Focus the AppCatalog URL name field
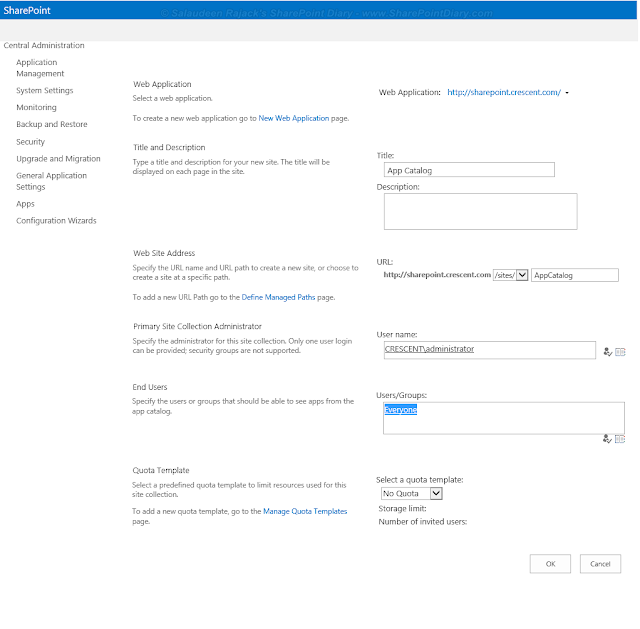640x629 pixels. pos(575,275)
